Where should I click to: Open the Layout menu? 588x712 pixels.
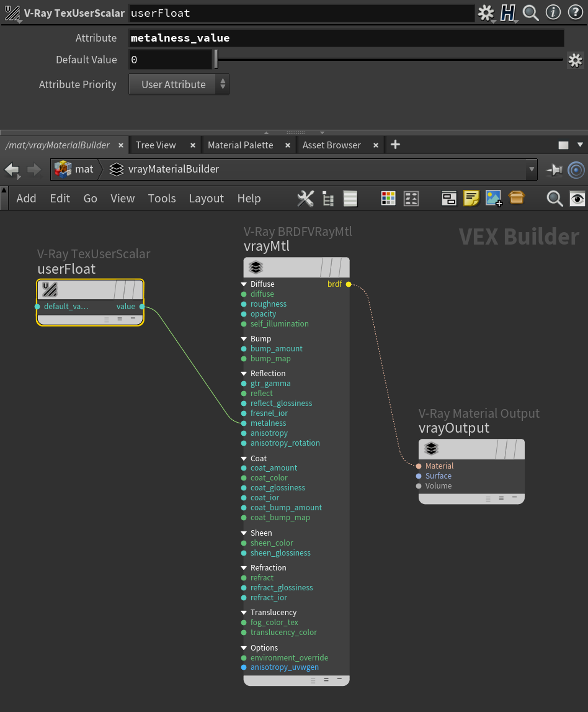click(207, 199)
